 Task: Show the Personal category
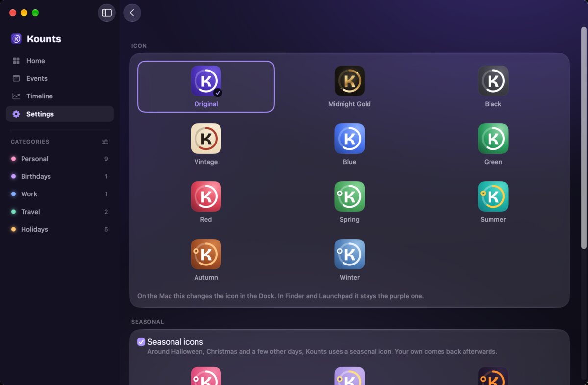point(60,159)
